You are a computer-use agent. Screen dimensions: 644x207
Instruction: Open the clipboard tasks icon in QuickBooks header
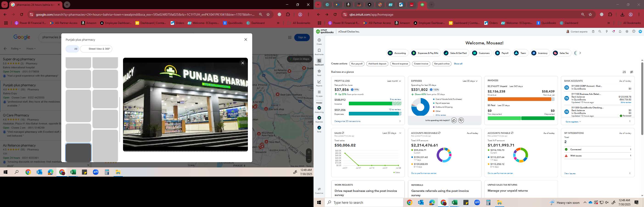(x=593, y=32)
